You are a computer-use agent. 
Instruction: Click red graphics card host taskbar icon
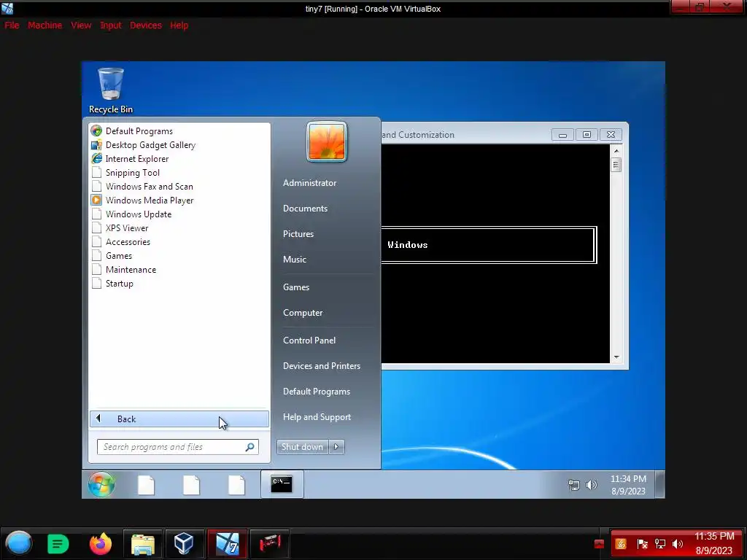[x=270, y=543]
